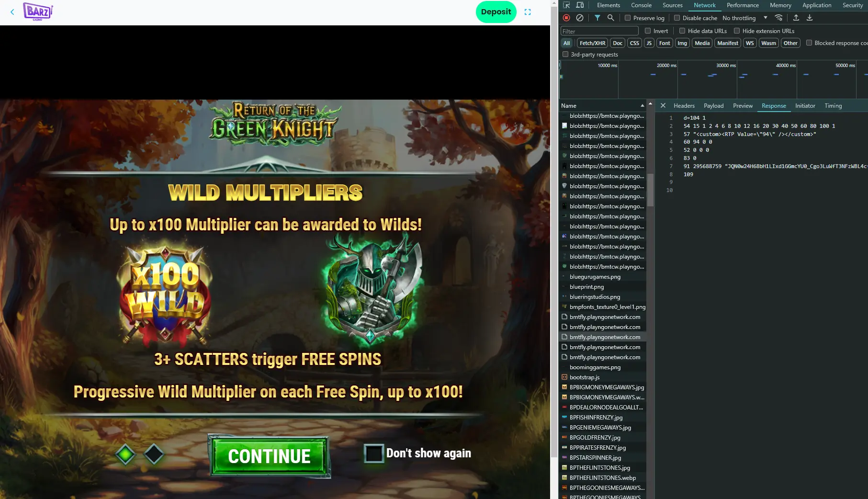
Task: Show the Preview tab
Action: 743,106
